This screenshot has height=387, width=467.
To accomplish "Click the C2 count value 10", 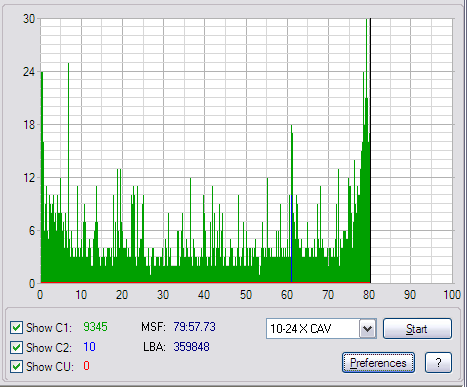I will [89, 347].
